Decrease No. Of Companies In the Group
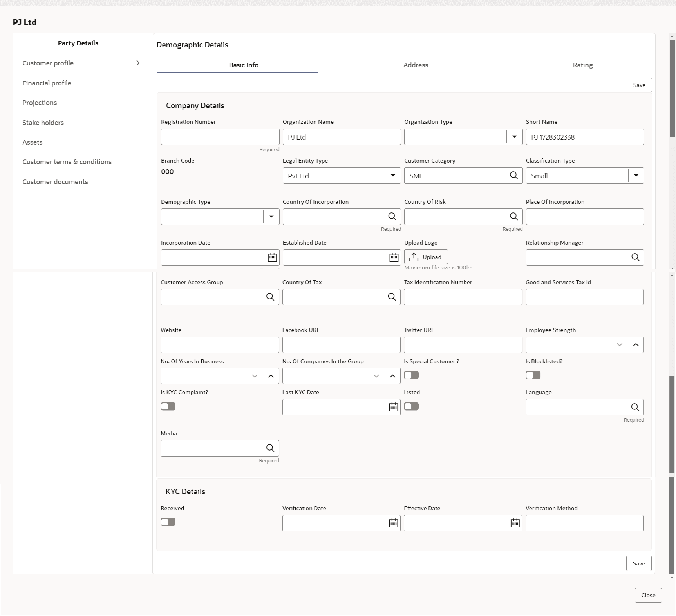The height and width of the screenshot is (616, 676). coord(376,376)
